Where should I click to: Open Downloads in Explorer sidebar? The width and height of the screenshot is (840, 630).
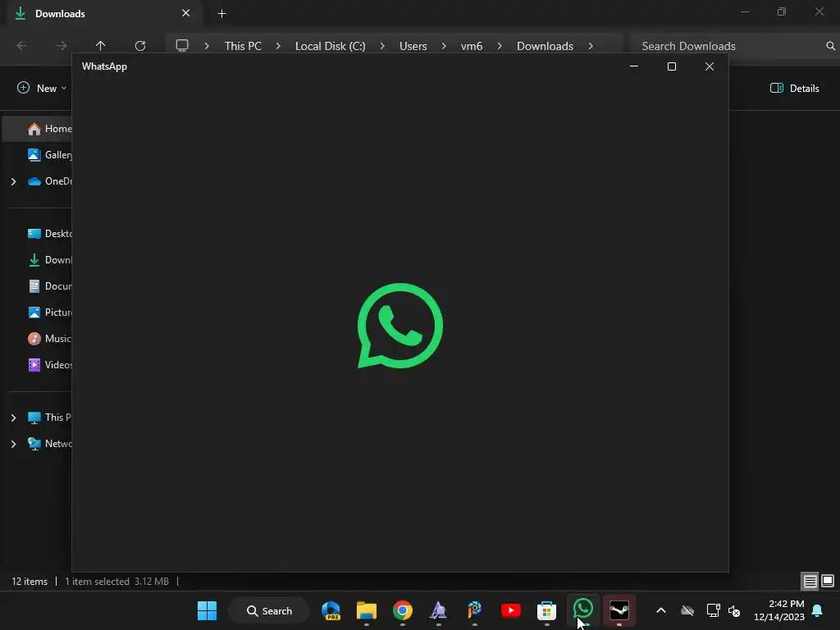coord(49,260)
